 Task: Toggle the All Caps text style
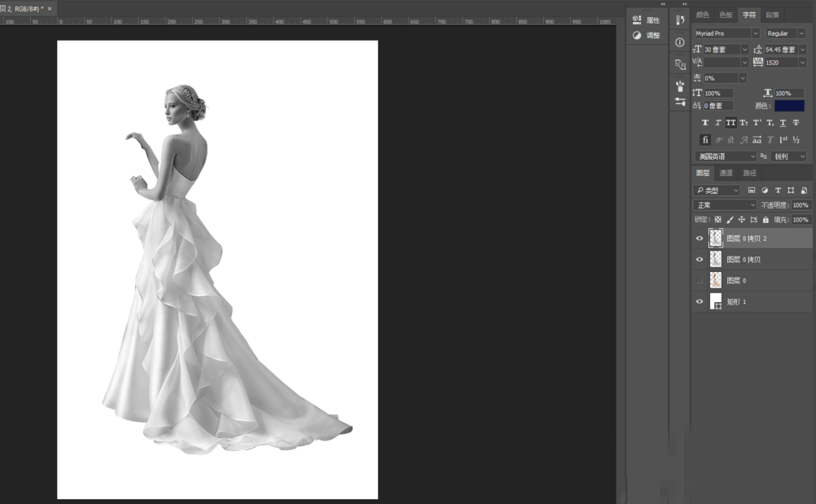(x=730, y=123)
